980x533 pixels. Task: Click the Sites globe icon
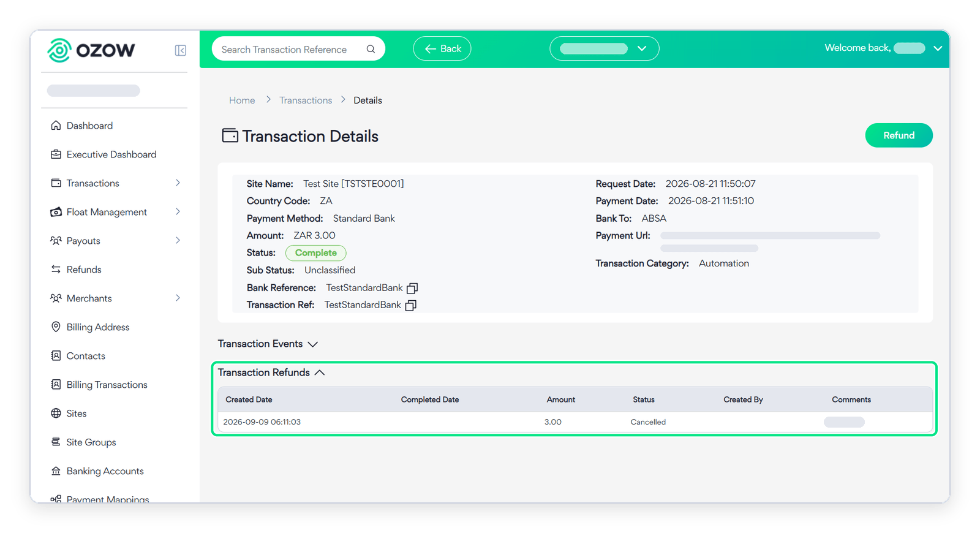coord(56,414)
